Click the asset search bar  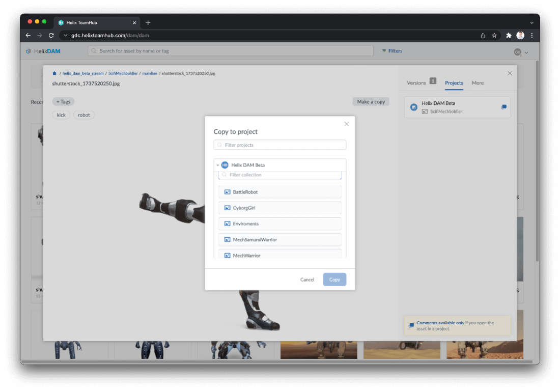pyautogui.click(x=231, y=51)
